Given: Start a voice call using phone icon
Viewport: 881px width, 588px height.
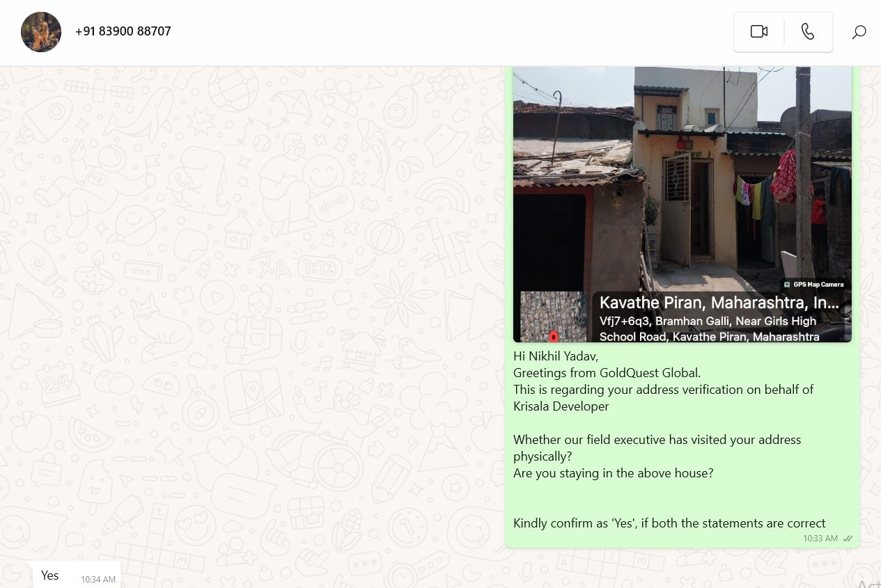Looking at the screenshot, I should (808, 31).
